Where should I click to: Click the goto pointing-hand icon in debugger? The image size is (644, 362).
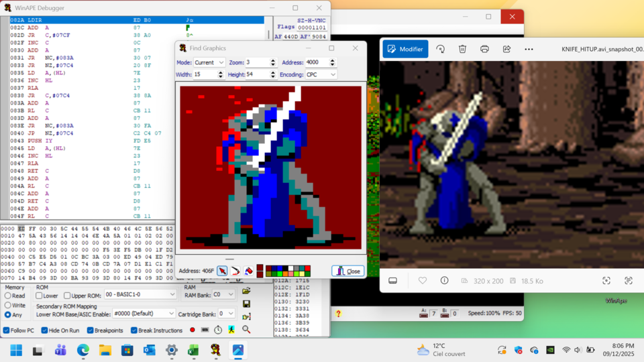[246, 316]
